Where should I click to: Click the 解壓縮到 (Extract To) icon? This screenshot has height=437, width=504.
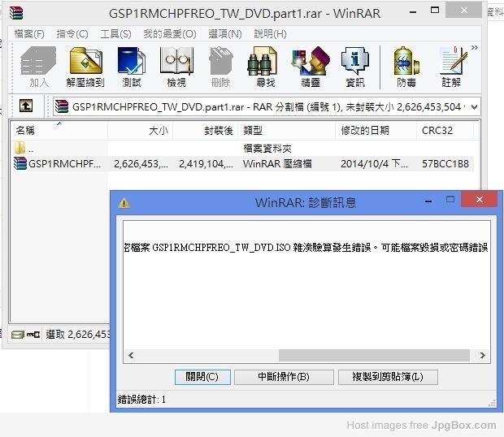(x=85, y=67)
